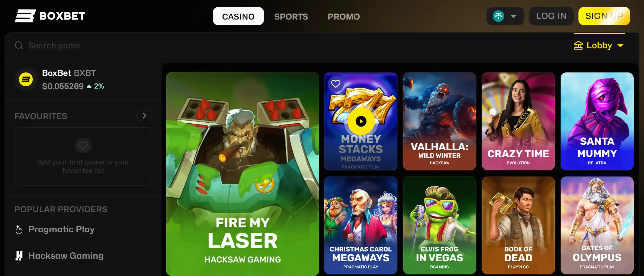This screenshot has width=644, height=276.
Task: Expand Favourites with the chevron arrow
Action: [144, 116]
